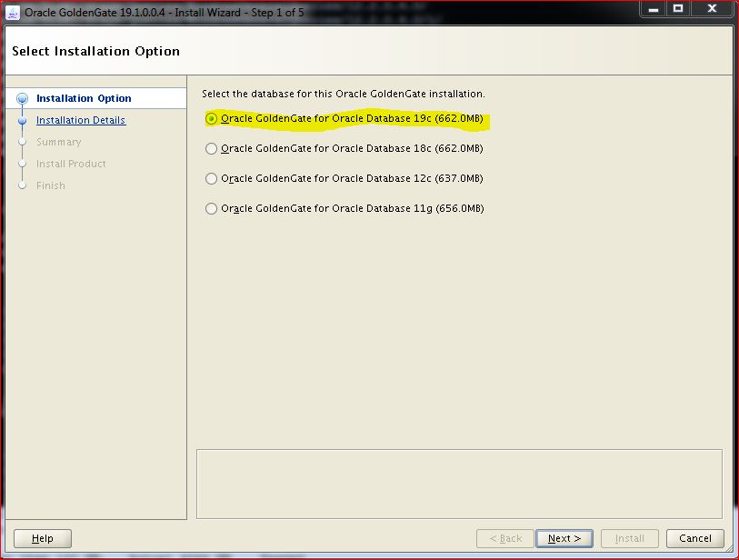Select GoldenGate for Oracle Database 19c
The height and width of the screenshot is (560, 739).
[x=212, y=118]
